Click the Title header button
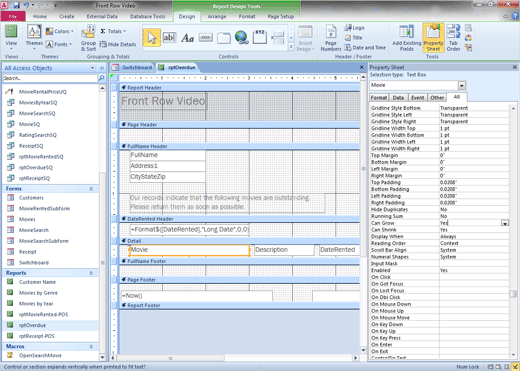This screenshot has height=371, width=520. click(x=353, y=38)
